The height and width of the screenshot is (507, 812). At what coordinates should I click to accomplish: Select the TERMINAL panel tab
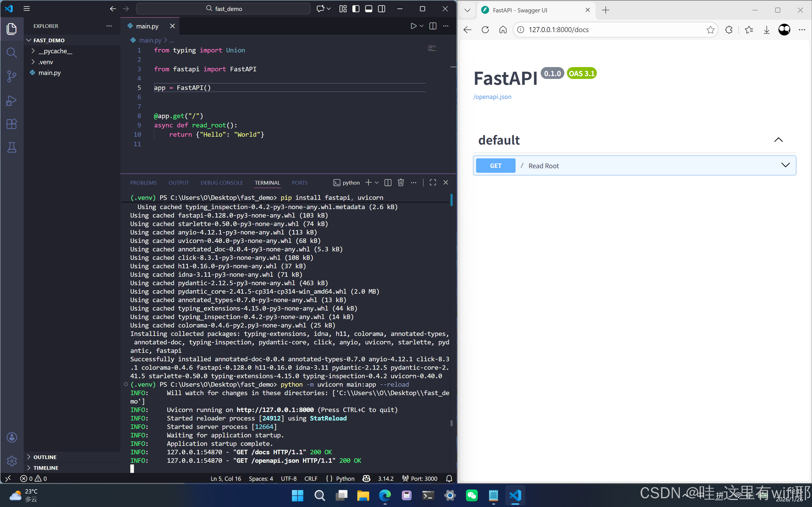tap(267, 183)
